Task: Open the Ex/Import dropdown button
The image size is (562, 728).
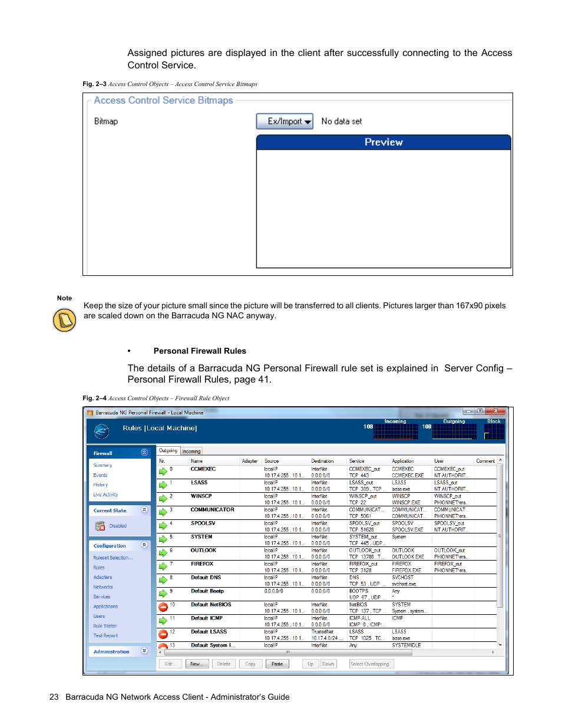Action: pos(285,121)
